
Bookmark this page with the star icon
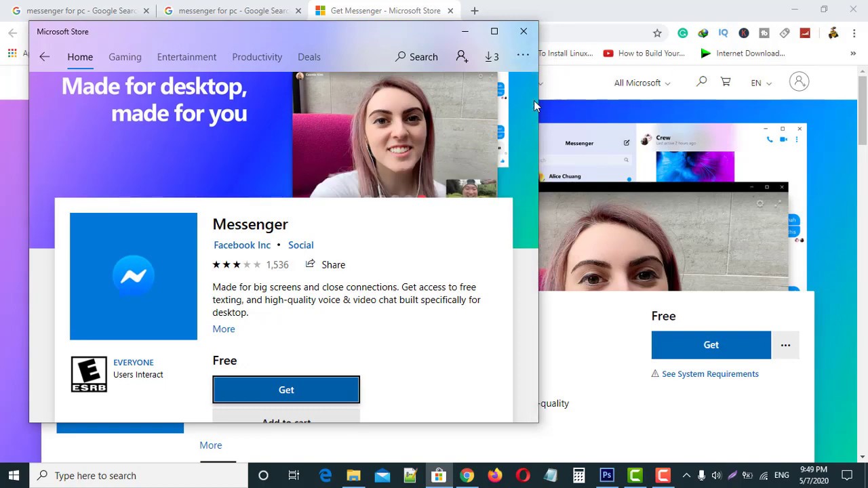coord(657,33)
